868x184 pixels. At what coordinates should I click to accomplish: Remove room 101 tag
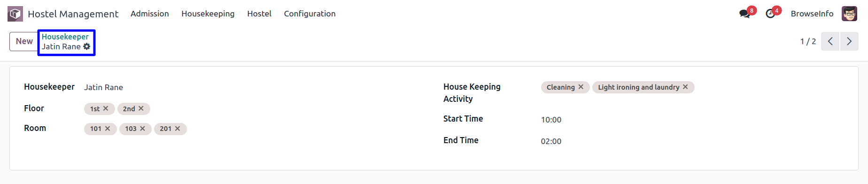tap(108, 129)
